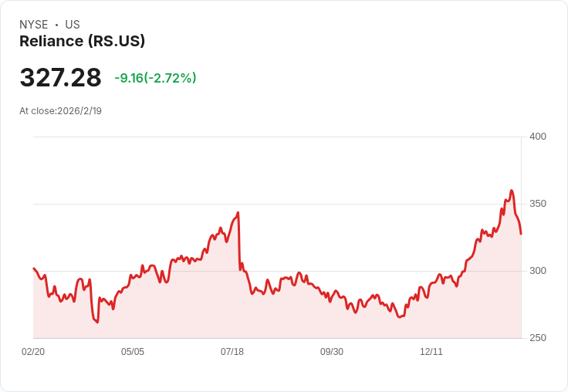Image resolution: width=568 pixels, height=392 pixels.
Task: Click the 05/05 date axis marker
Action: tap(133, 352)
